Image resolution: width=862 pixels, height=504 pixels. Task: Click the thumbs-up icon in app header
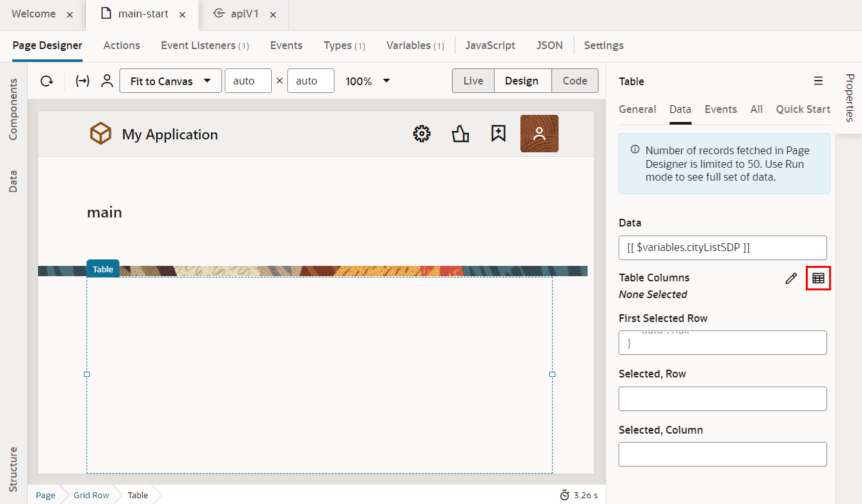pyautogui.click(x=460, y=134)
